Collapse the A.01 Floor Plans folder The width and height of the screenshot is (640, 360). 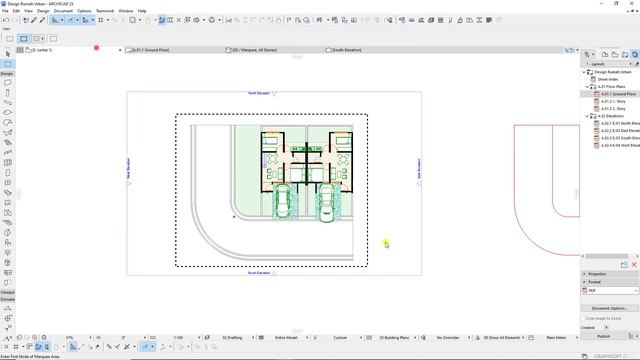[587, 87]
